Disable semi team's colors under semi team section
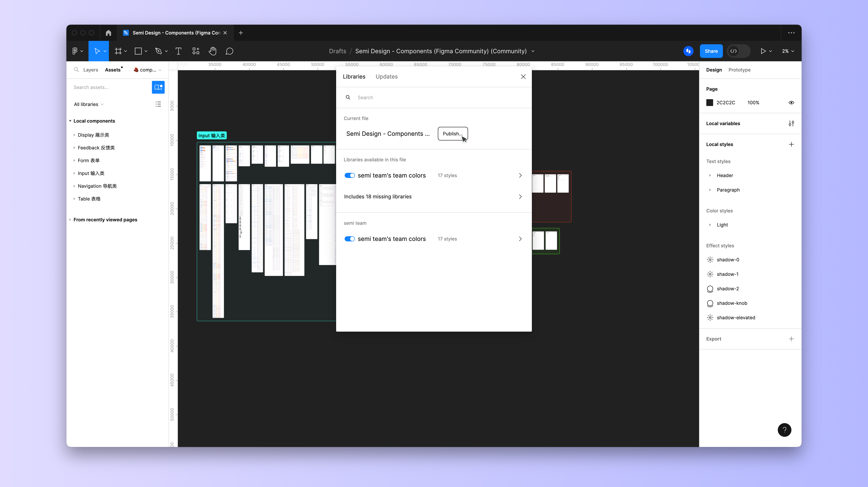The width and height of the screenshot is (868, 487). click(x=349, y=239)
